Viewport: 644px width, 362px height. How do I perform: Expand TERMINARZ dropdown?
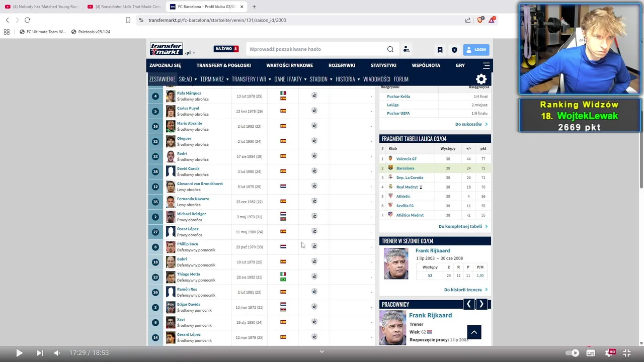coord(214,79)
